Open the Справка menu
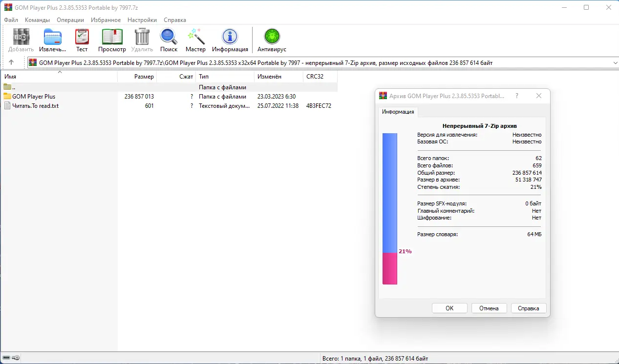Viewport: 619px width, 364px height. pyautogui.click(x=175, y=20)
